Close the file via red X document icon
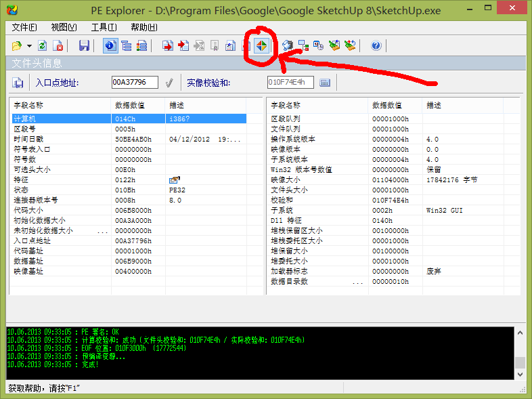Screen dimensions: 532x399 pyautogui.click(x=58, y=45)
